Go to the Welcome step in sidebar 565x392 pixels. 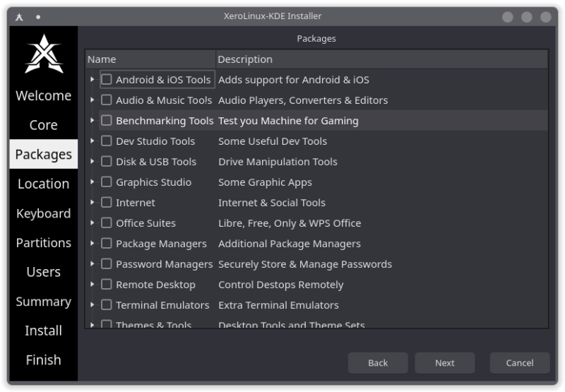pyautogui.click(x=43, y=95)
